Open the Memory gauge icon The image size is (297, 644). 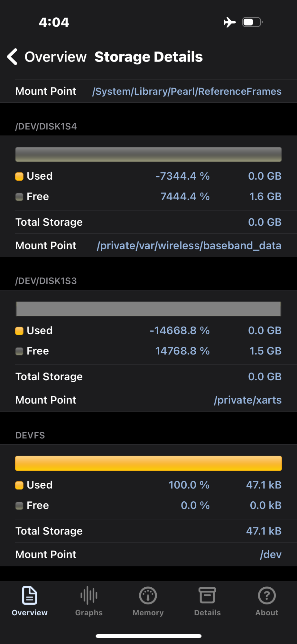coord(148,595)
